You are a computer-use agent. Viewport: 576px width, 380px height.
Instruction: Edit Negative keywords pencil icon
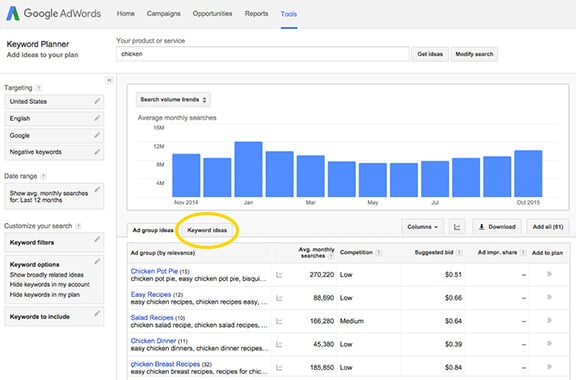[x=97, y=151]
